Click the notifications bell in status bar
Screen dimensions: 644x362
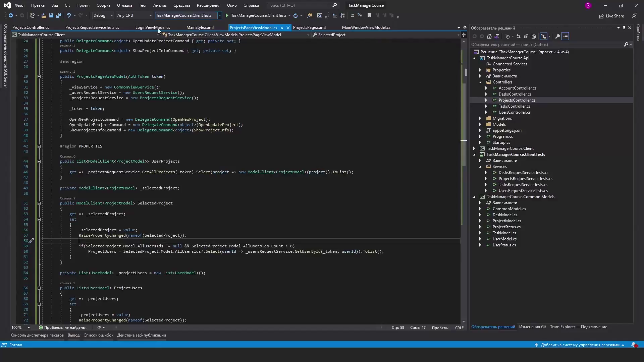634,345
